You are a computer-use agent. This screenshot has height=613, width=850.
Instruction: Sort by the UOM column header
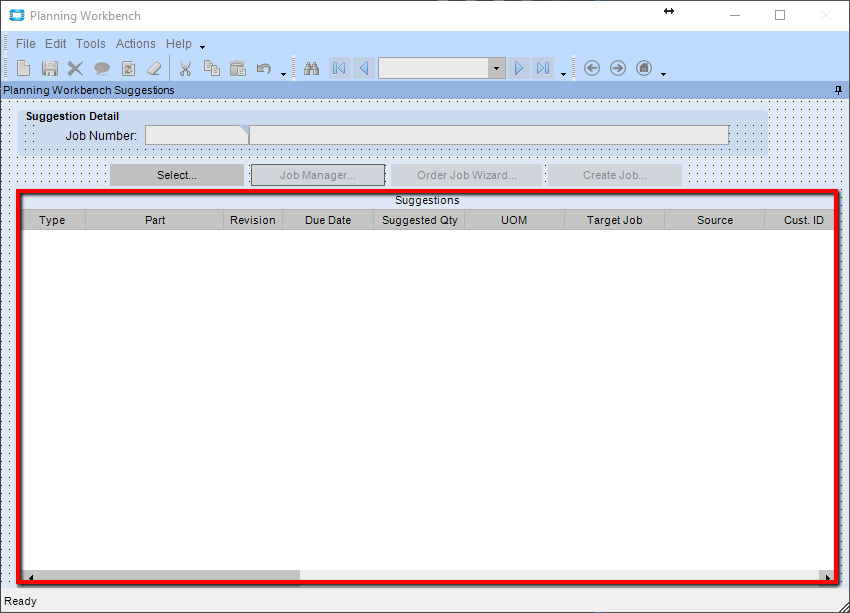(x=514, y=220)
